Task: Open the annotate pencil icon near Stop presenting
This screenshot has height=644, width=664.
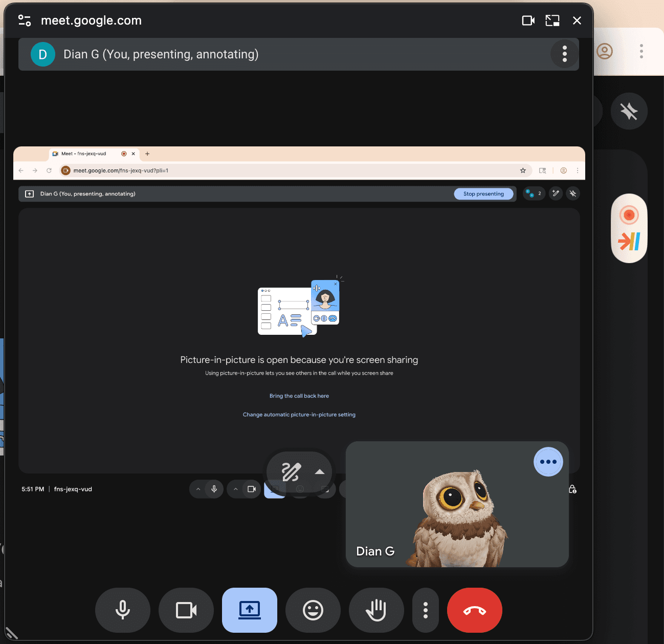Action: tap(556, 194)
